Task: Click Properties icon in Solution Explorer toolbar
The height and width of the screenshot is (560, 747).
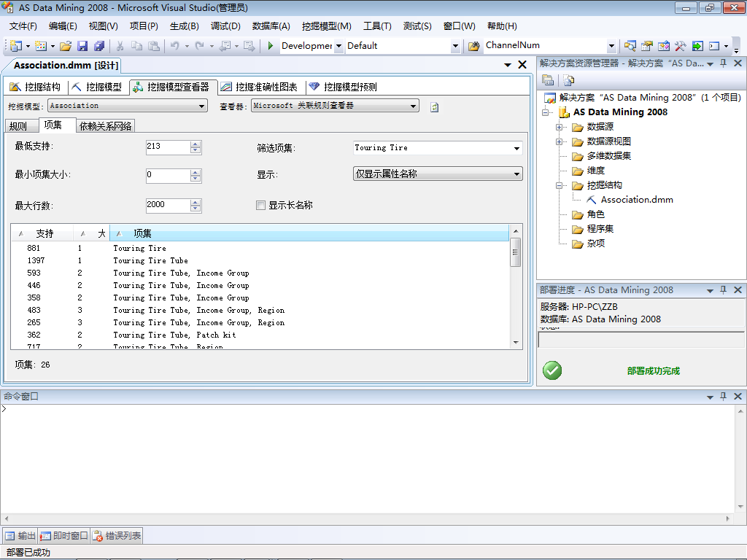Action: (x=548, y=80)
